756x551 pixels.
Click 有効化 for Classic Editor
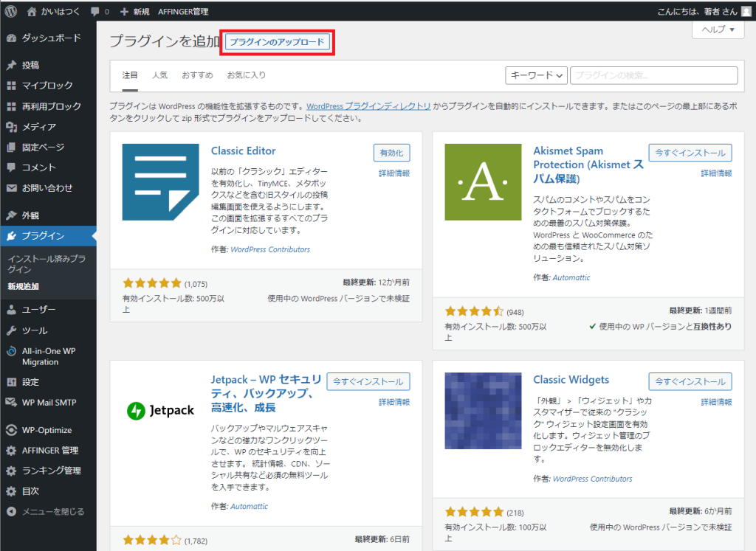pos(391,153)
